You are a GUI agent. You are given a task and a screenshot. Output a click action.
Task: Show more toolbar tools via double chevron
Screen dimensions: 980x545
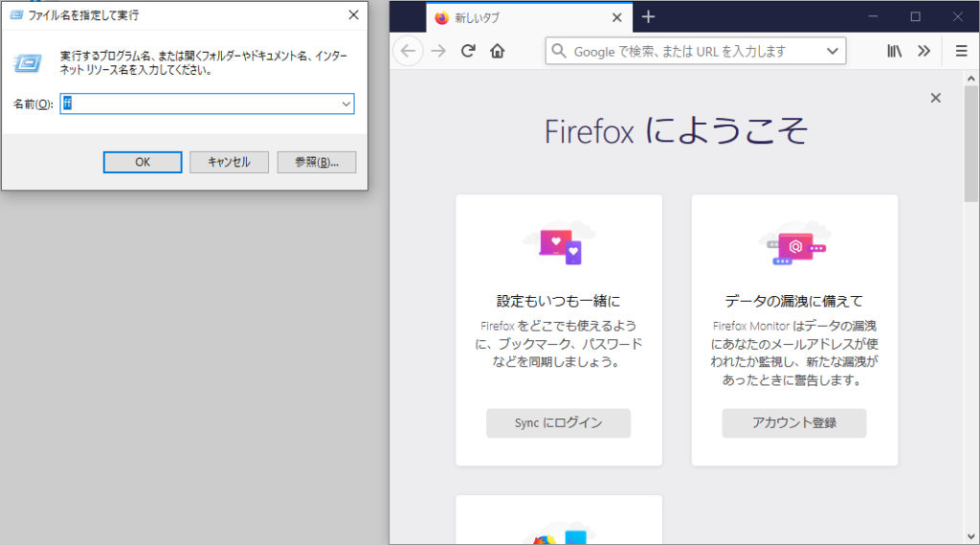click(924, 51)
